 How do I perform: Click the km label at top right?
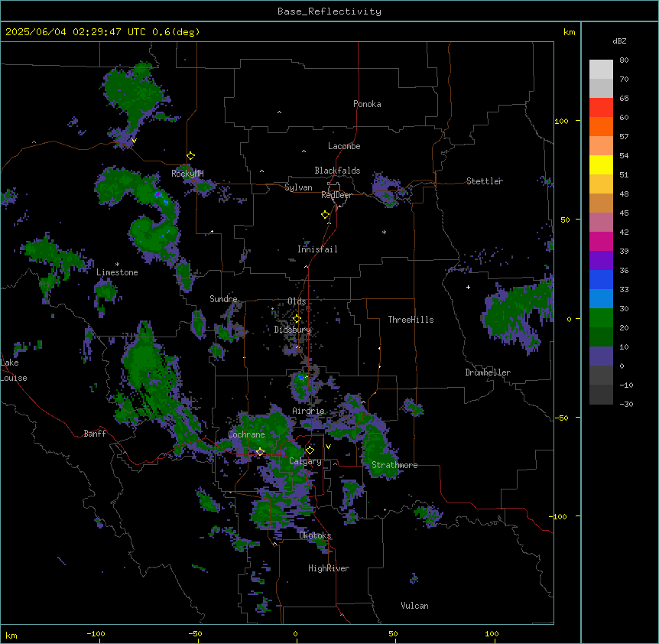pyautogui.click(x=570, y=32)
